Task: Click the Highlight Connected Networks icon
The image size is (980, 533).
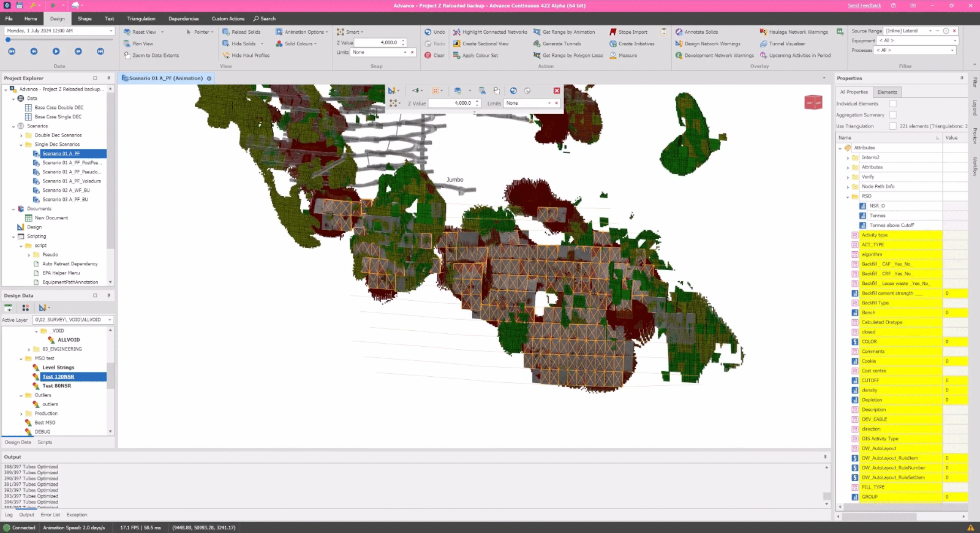Action: coord(457,32)
